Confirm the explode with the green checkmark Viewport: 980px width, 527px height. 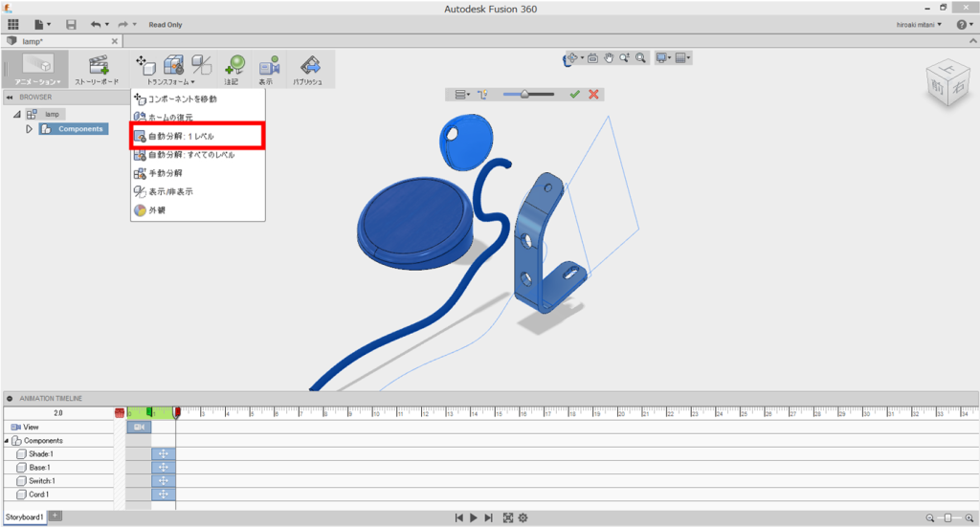(575, 95)
